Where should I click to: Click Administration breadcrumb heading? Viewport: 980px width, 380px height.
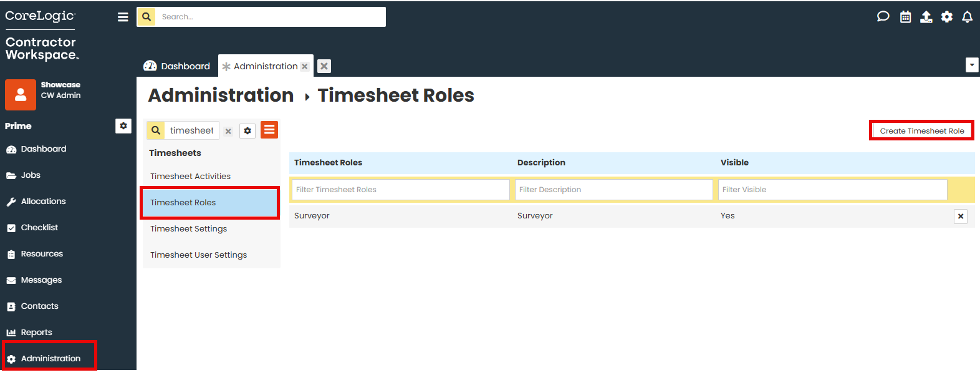[221, 95]
